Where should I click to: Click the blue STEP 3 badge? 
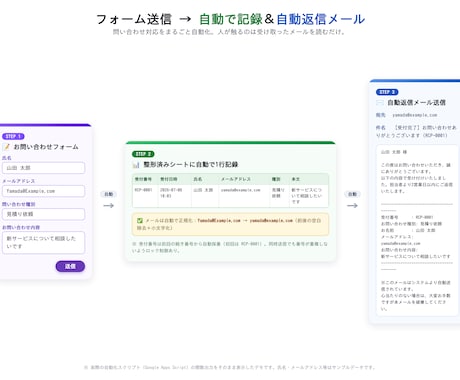[387, 92]
